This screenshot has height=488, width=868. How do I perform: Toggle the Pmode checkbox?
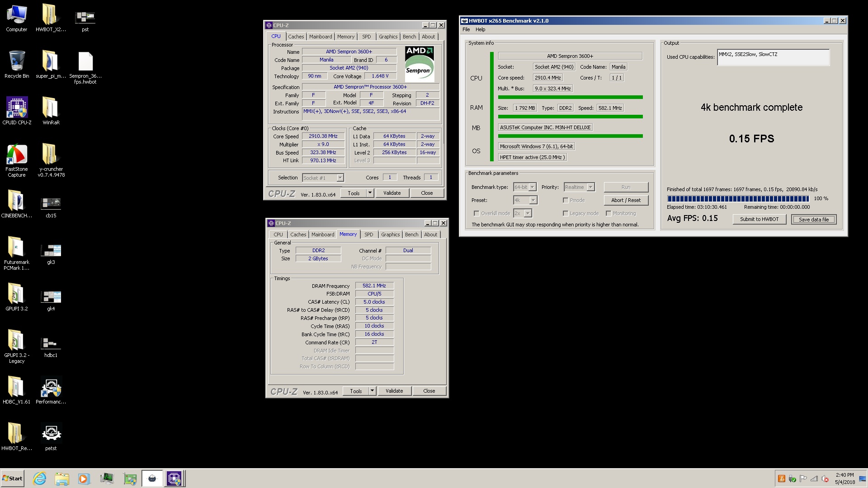(566, 200)
